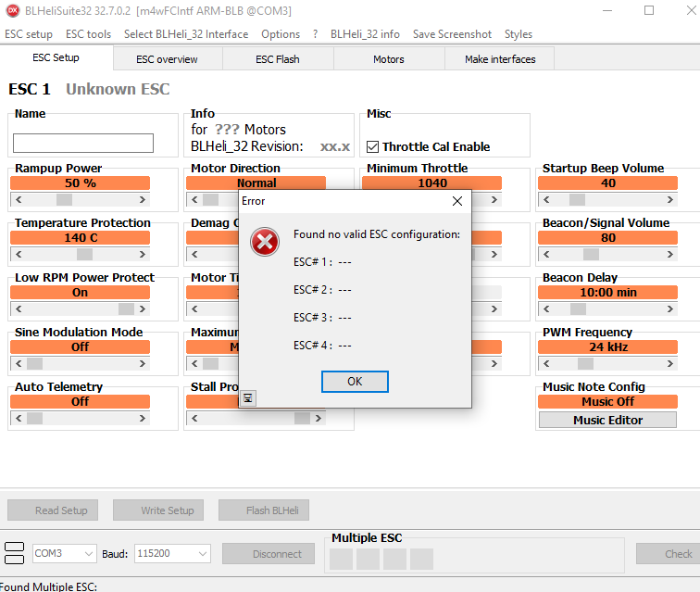Decrease Beacon/Signal Volume with left arrow

coord(546,254)
